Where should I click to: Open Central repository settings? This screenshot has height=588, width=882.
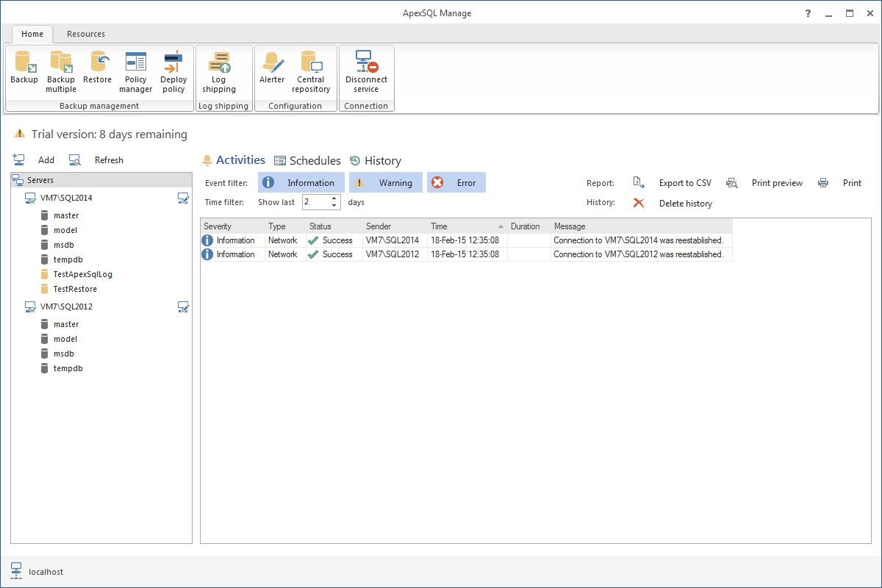pos(311,71)
